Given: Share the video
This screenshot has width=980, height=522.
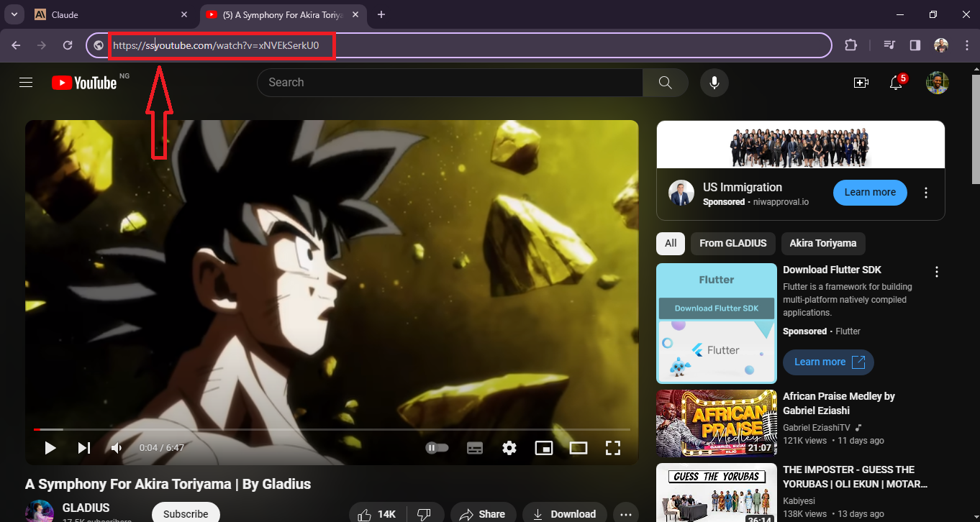Looking at the screenshot, I should [x=484, y=514].
